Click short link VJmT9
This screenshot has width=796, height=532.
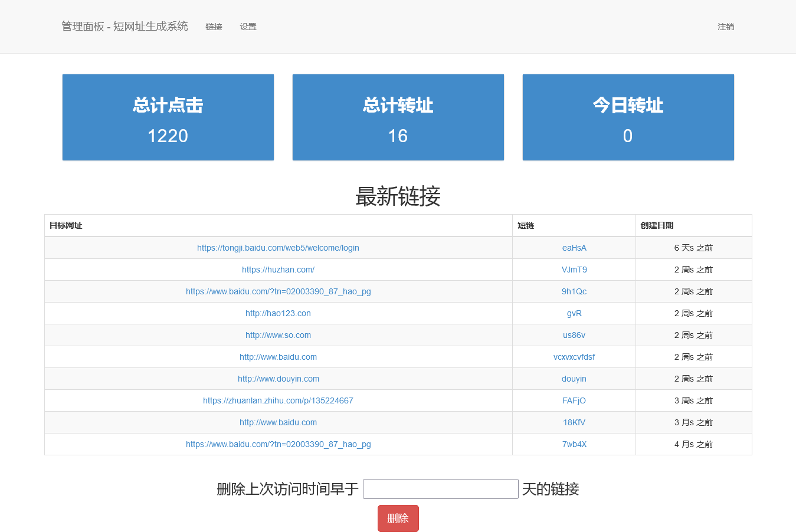(x=574, y=270)
